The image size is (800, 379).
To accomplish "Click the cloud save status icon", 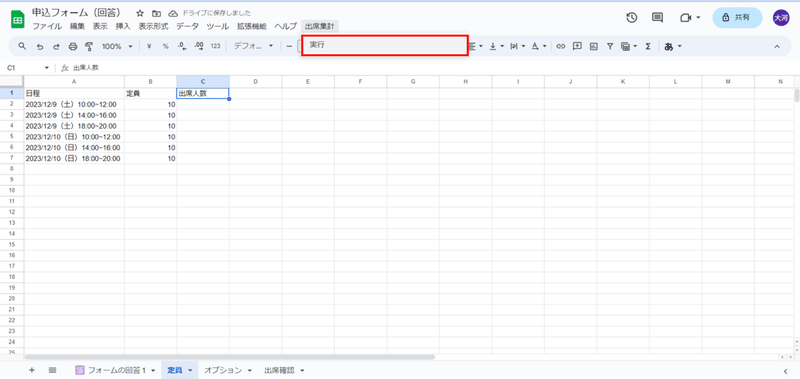I will 173,13.
